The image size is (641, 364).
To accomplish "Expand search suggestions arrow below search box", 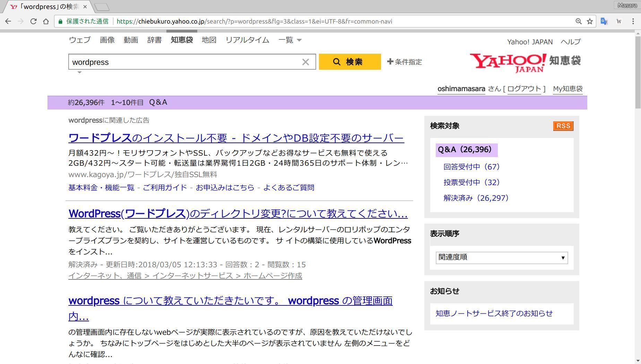I will pos(79,72).
